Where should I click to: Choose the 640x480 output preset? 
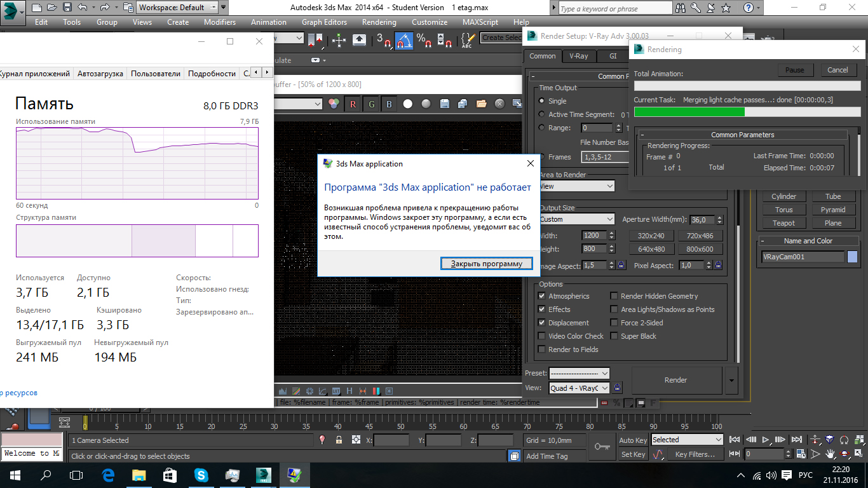point(651,249)
